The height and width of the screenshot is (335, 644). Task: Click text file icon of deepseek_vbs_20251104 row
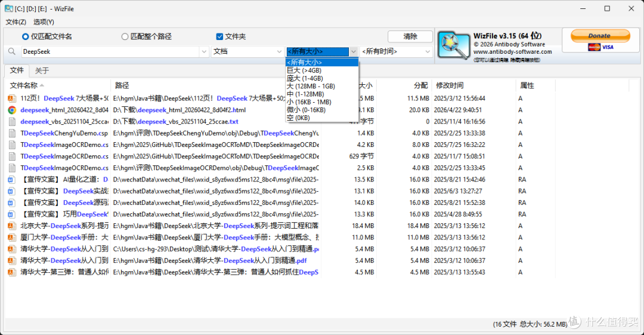click(x=12, y=121)
